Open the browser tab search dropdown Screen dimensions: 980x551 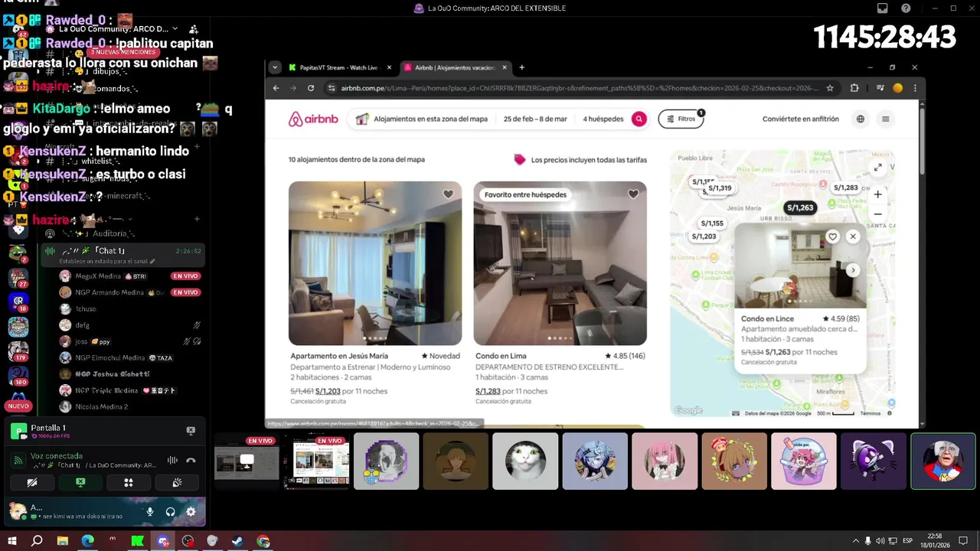[275, 67]
